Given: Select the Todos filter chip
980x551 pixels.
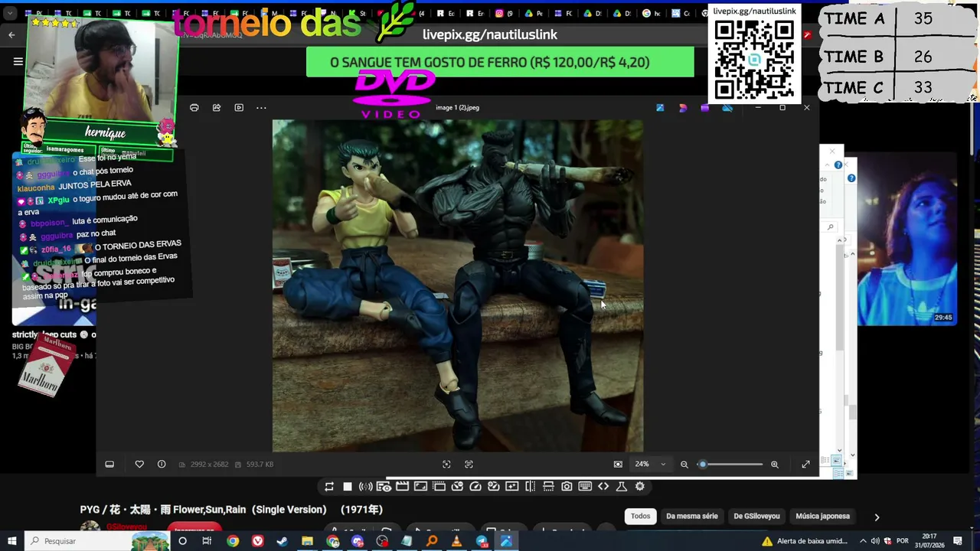Looking at the screenshot, I should [x=641, y=517].
